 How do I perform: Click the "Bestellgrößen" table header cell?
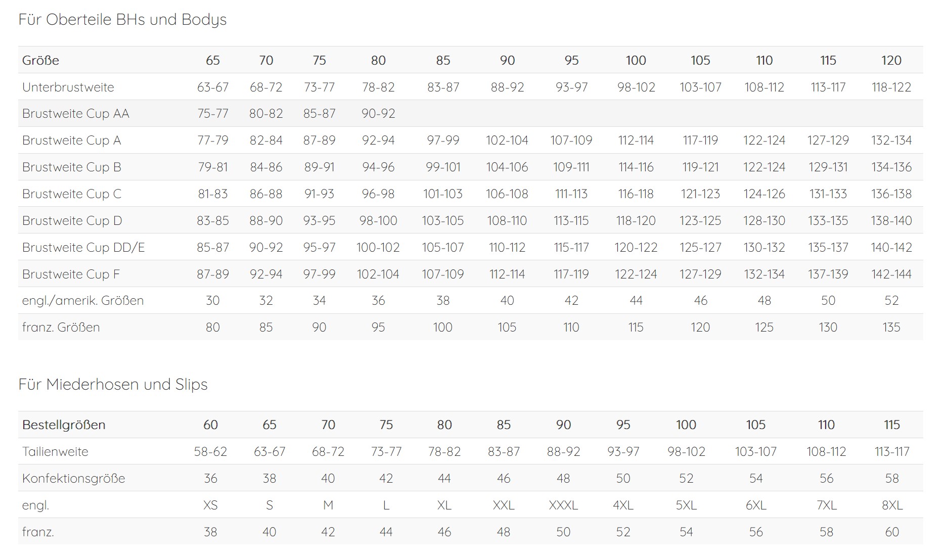click(x=64, y=425)
